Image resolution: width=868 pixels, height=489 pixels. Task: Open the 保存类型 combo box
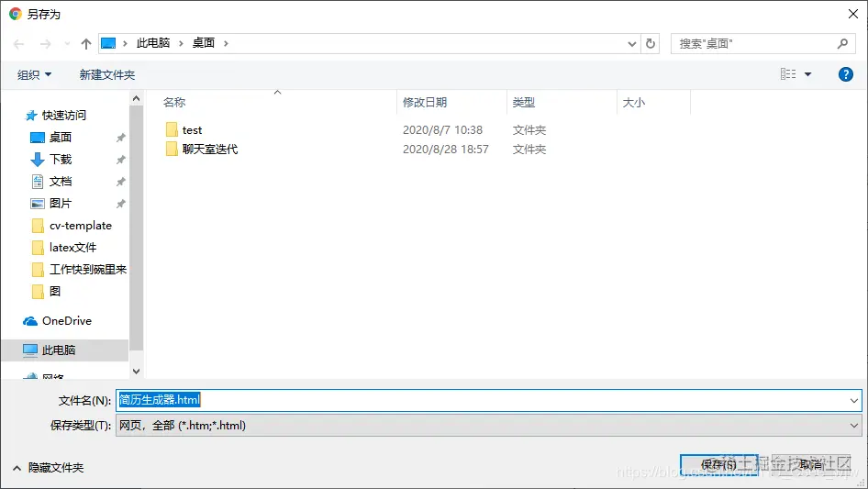[489, 426]
